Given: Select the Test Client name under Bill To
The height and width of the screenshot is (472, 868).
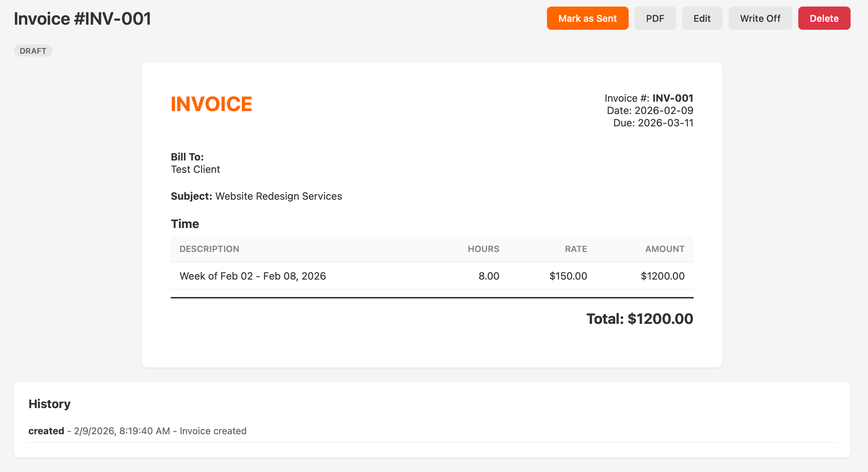Looking at the screenshot, I should (x=195, y=169).
